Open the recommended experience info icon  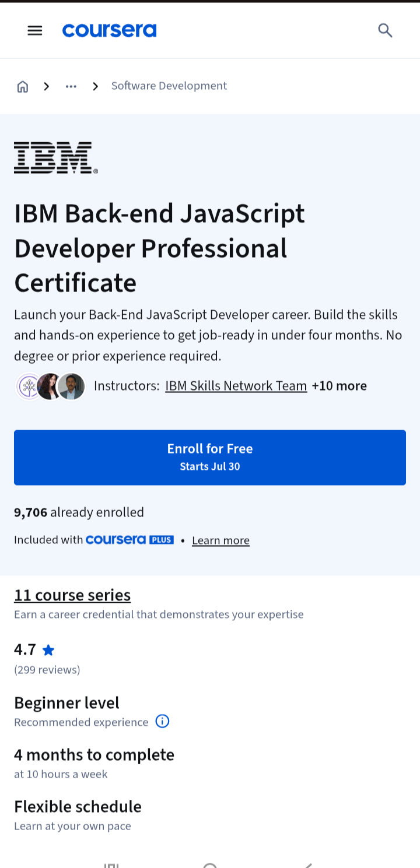pos(162,722)
